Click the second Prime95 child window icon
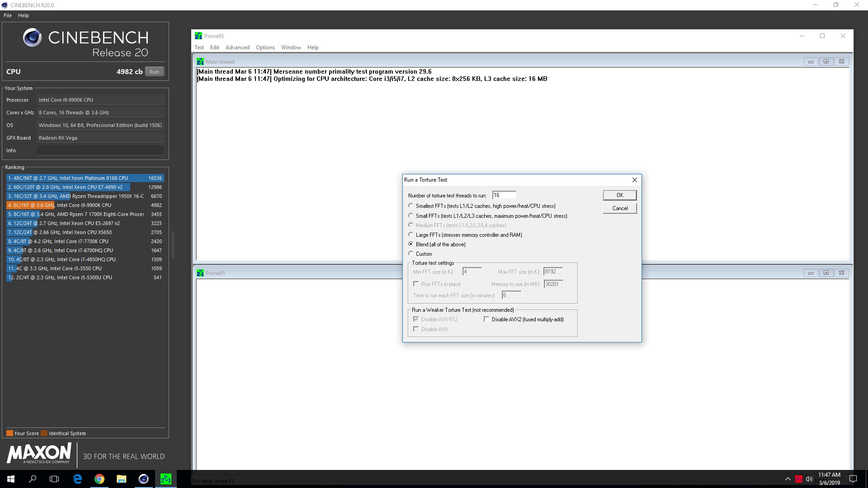The image size is (868, 488). pos(200,273)
